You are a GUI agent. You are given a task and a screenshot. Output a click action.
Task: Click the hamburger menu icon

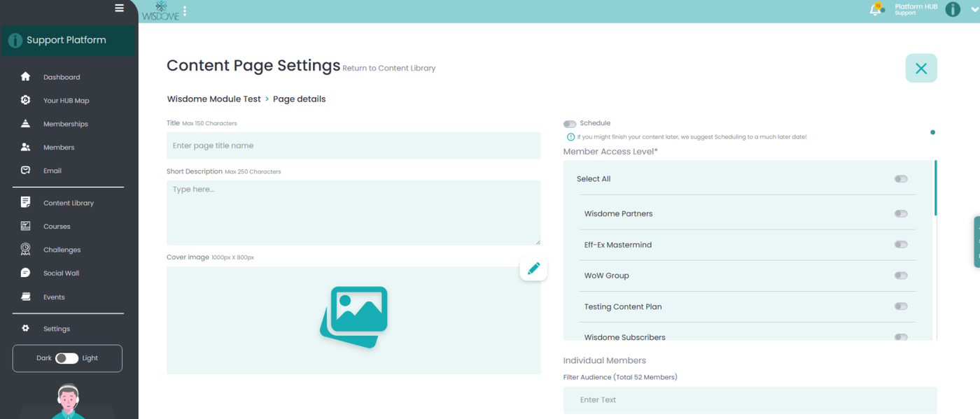pos(119,8)
